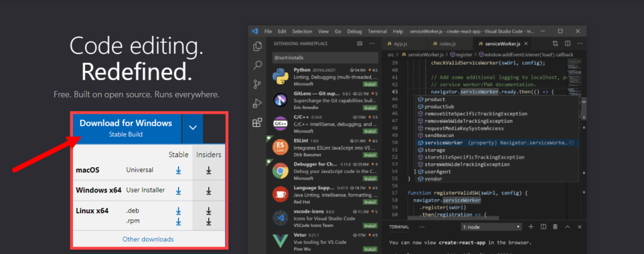The height and width of the screenshot is (254, 644).
Task: Click the Vetur extension logo
Action: coord(280,241)
